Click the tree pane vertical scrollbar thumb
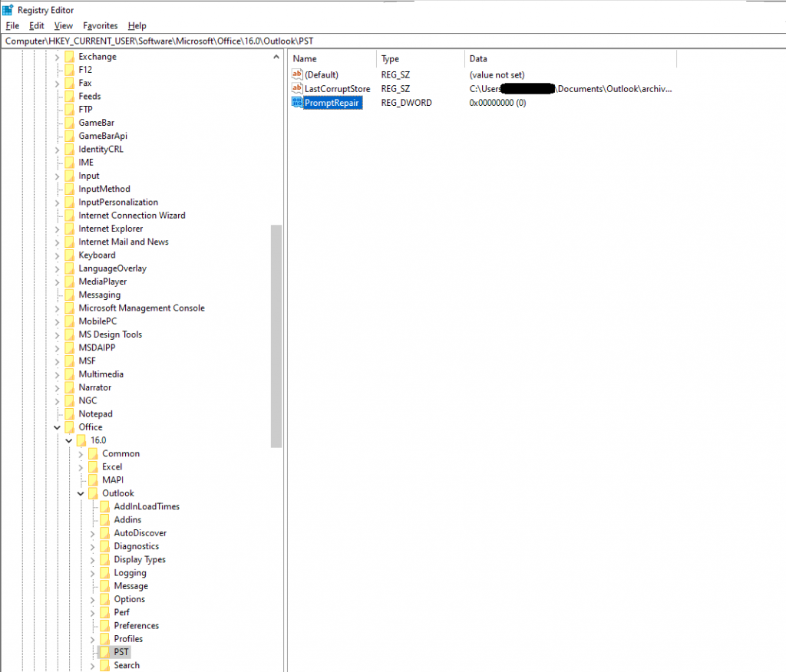Screen dimensions: 786x672 tap(276, 336)
